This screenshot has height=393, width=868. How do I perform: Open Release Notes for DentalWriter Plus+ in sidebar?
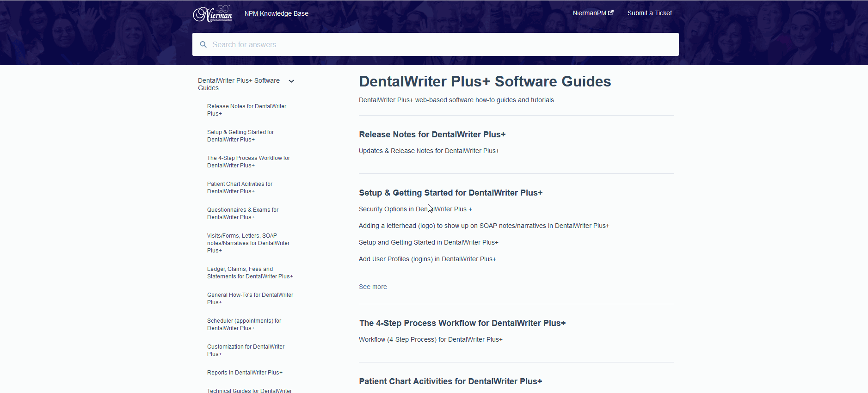(246, 110)
